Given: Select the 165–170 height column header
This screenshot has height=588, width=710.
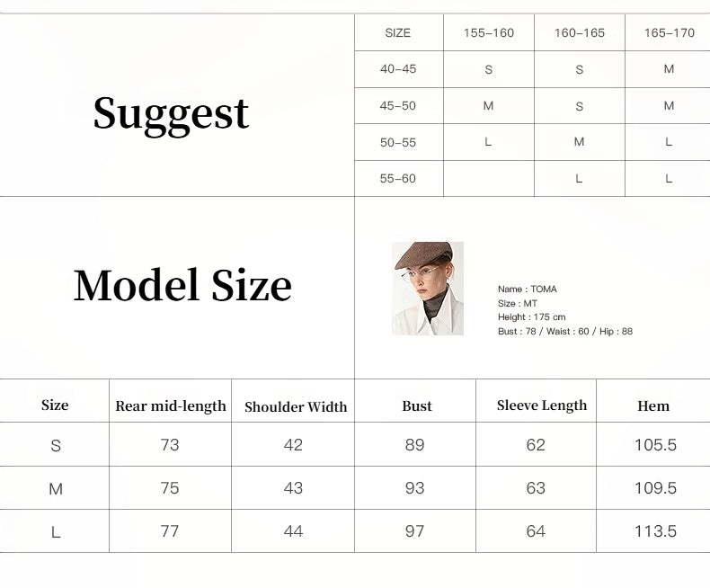Looking at the screenshot, I should point(669,33).
